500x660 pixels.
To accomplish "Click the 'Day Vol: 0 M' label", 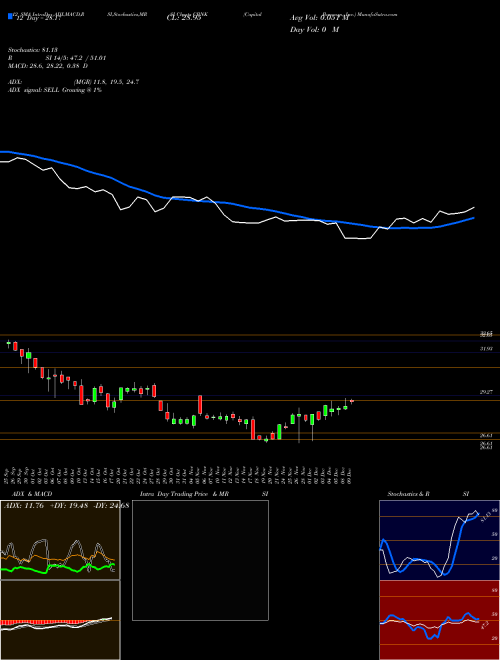I will pyautogui.click(x=314, y=29).
